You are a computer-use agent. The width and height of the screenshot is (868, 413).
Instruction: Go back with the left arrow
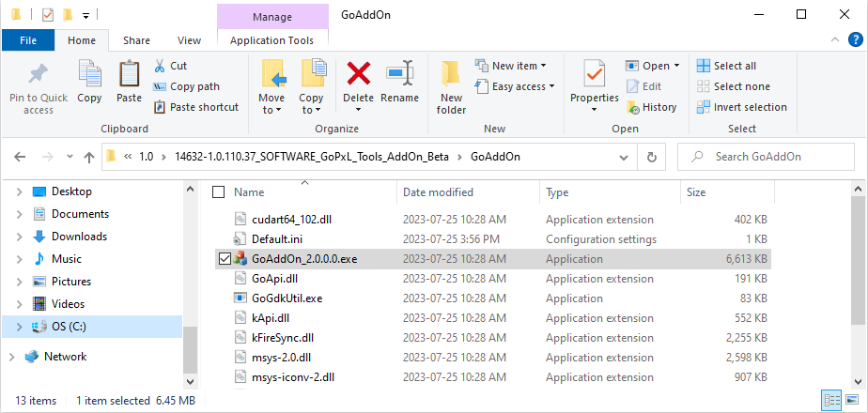click(x=20, y=157)
